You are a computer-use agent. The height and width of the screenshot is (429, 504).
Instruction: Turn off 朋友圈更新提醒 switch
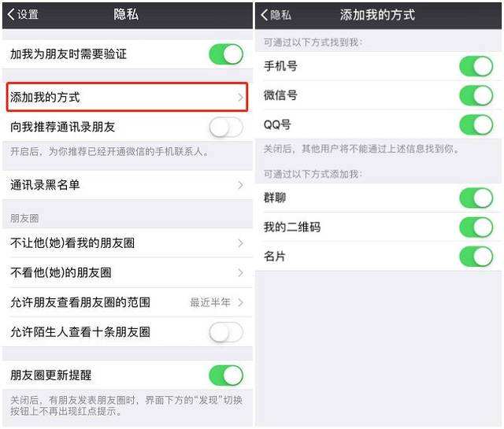(226, 375)
